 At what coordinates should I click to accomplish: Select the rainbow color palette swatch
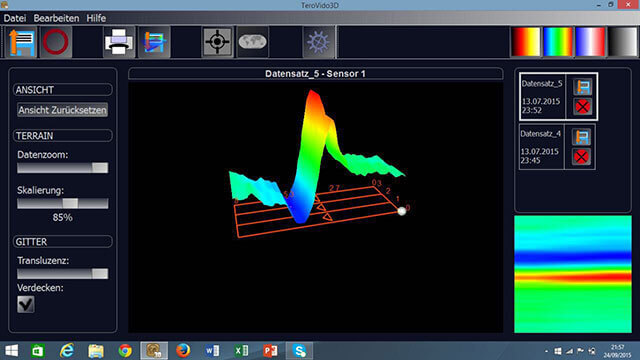point(558,42)
